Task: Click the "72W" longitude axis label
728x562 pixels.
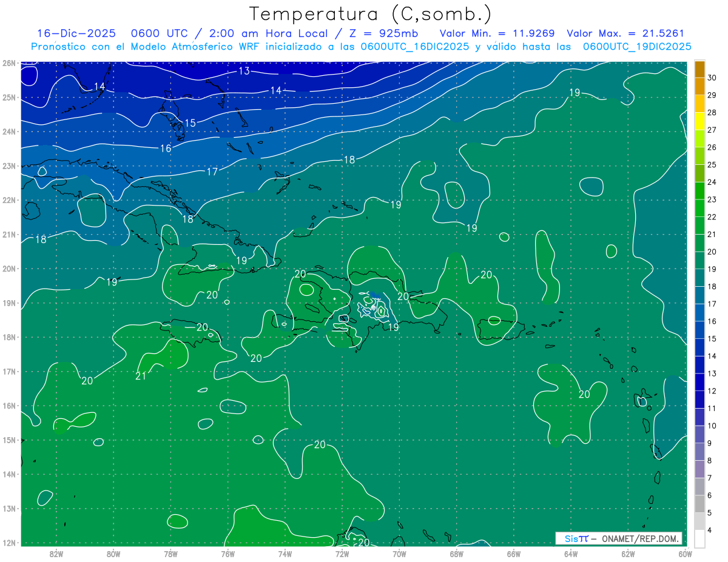Action: pyautogui.click(x=342, y=554)
